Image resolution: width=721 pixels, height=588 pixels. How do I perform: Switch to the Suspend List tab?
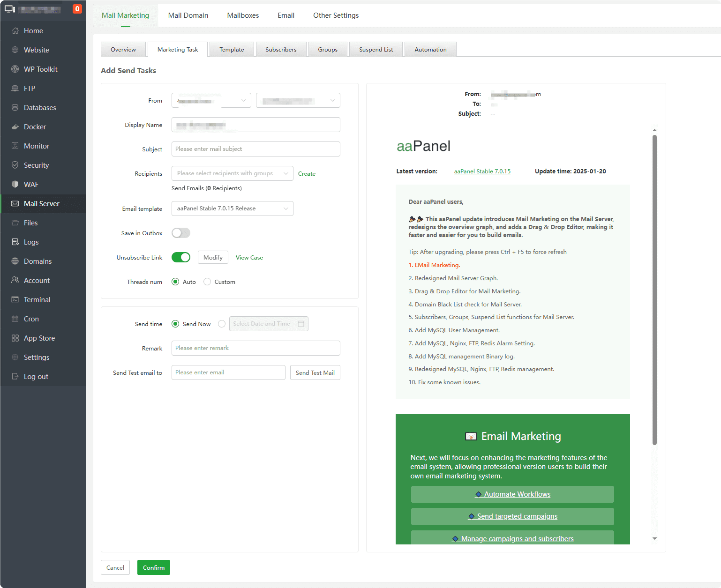point(376,49)
